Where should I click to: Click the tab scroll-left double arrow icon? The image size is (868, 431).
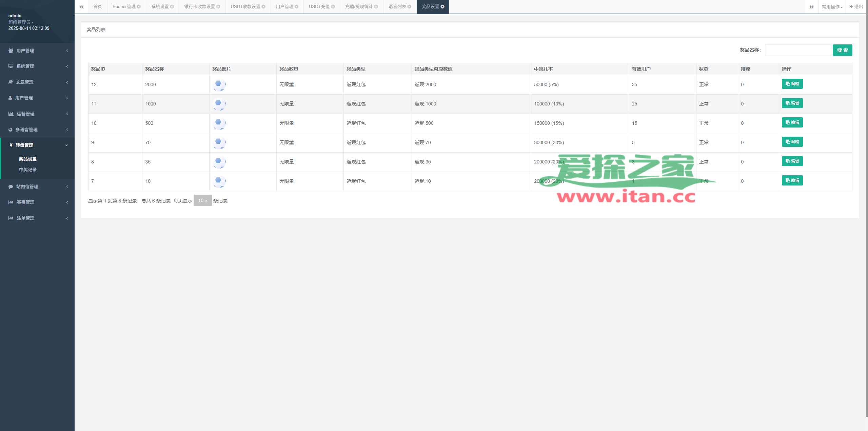coord(81,7)
